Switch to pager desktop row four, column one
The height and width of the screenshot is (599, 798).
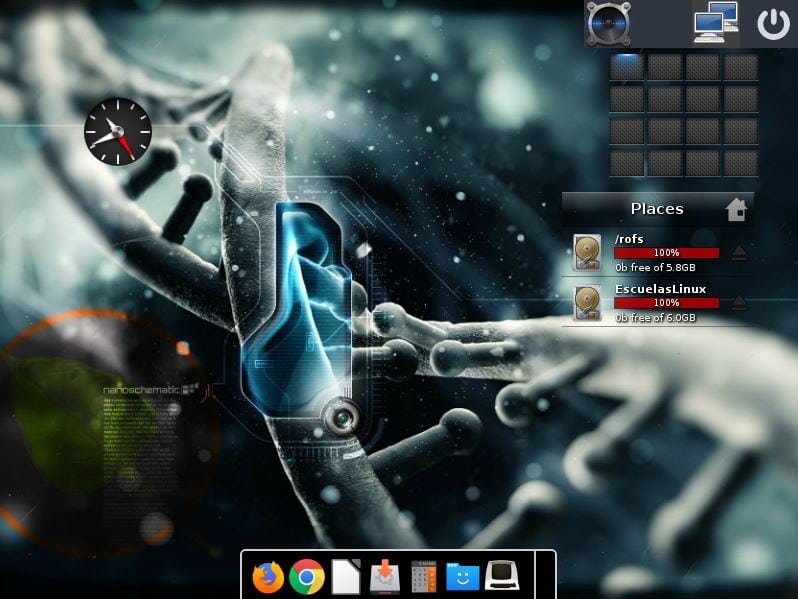[x=626, y=163]
